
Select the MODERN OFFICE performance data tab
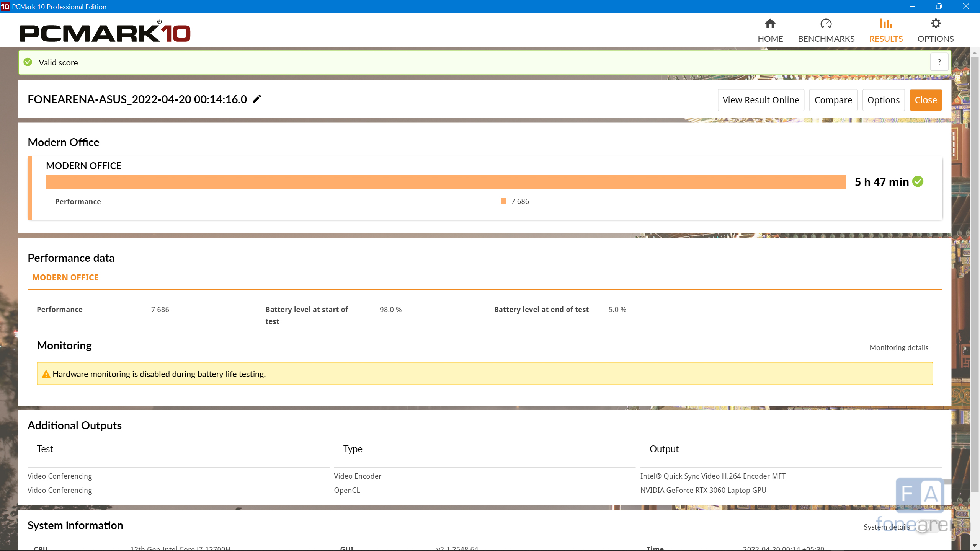tap(65, 277)
